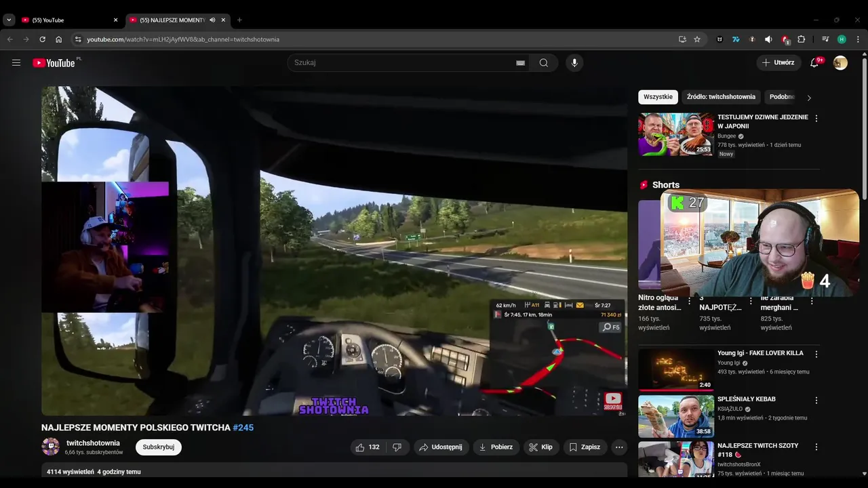Navigate back in browser
This screenshot has height=488, width=868.
coord(9,39)
